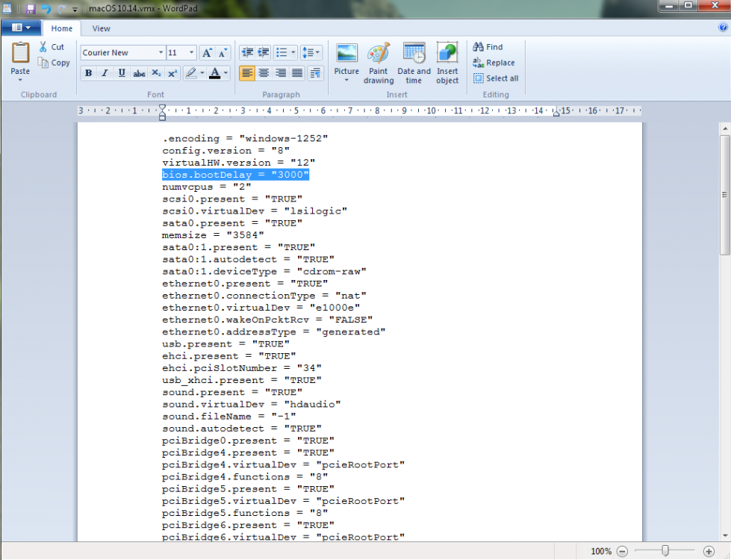Open the WordPad file menu button
Viewport: 731px width, 560px height.
click(21, 28)
